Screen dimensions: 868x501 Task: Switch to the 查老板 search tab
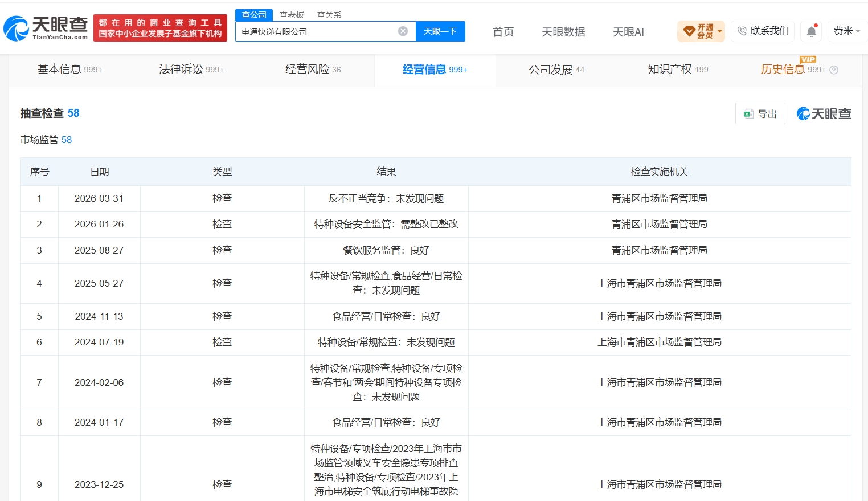pyautogui.click(x=292, y=15)
